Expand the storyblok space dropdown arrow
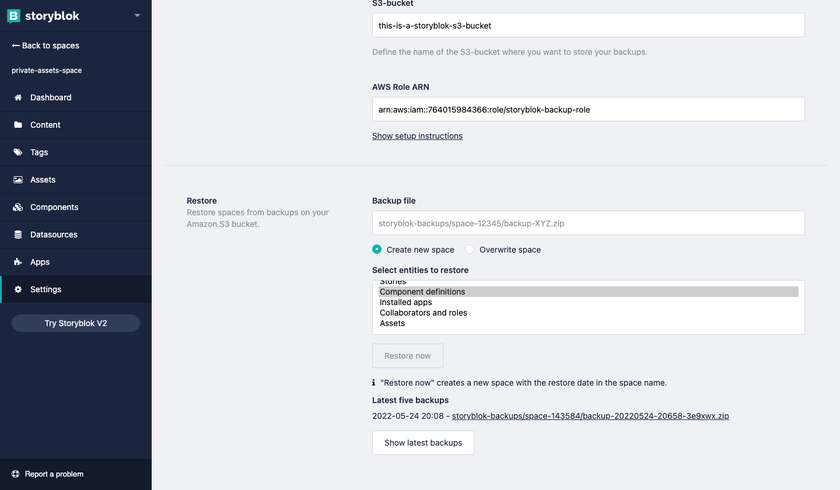 tap(137, 16)
